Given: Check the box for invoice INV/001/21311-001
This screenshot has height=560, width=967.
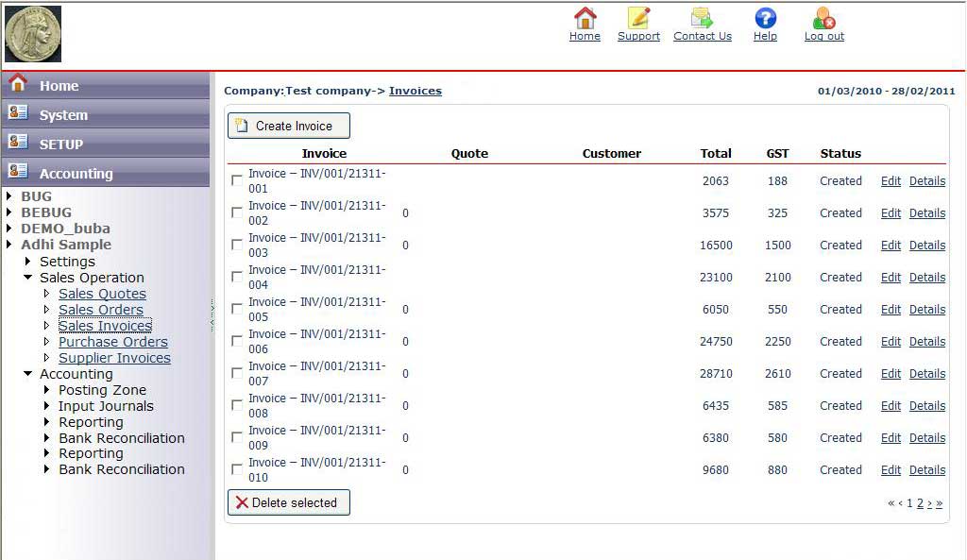Looking at the screenshot, I should [x=237, y=180].
